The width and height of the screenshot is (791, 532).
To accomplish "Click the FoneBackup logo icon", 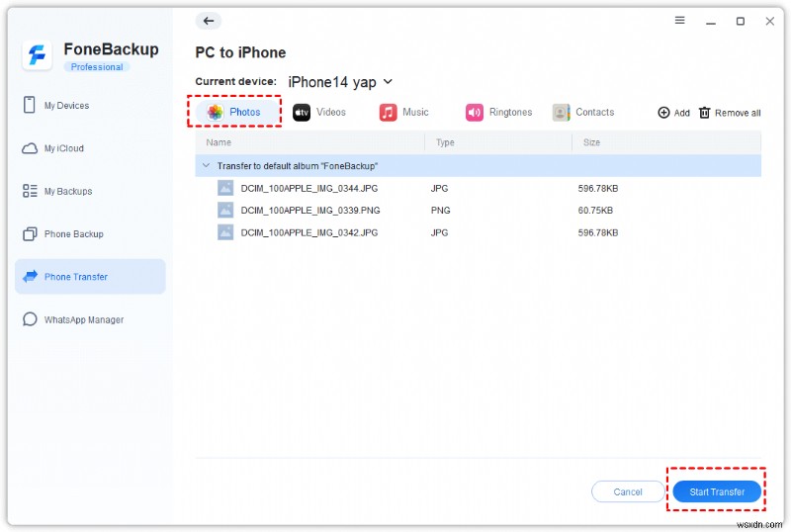I will (37, 55).
